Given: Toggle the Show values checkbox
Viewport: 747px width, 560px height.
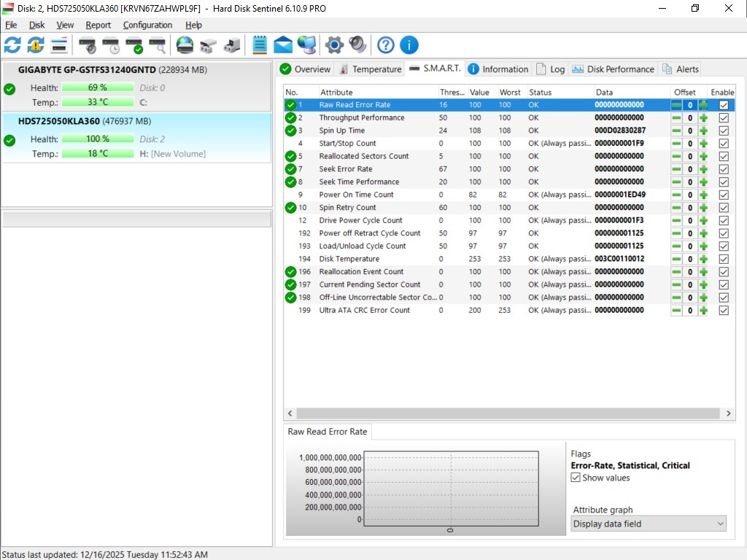Looking at the screenshot, I should click(576, 478).
